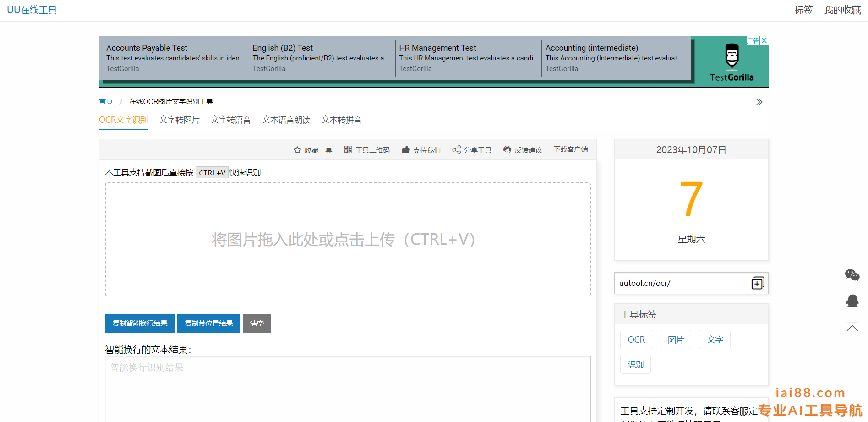Image resolution: width=868 pixels, height=422 pixels.
Task: Select the OCR tool tag
Action: [x=636, y=340]
